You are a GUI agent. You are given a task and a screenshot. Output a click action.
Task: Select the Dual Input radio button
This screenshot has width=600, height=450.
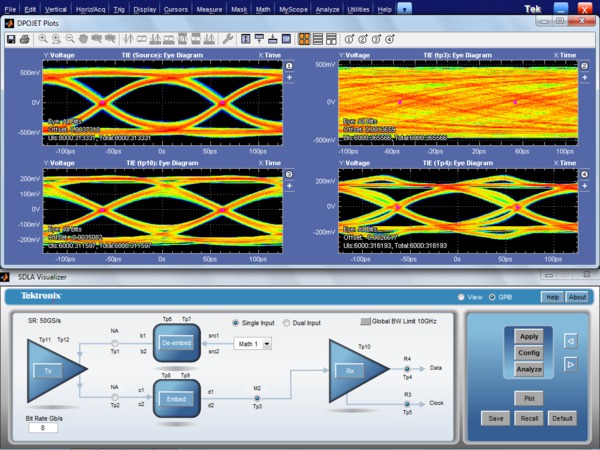pyautogui.click(x=286, y=323)
